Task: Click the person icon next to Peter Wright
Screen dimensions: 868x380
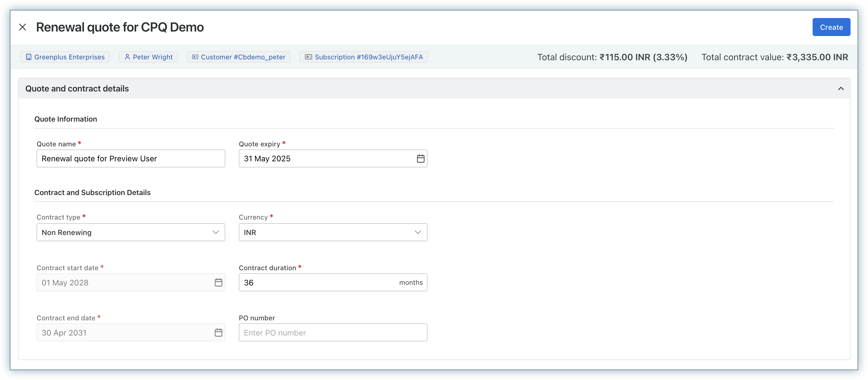Action: pos(127,57)
